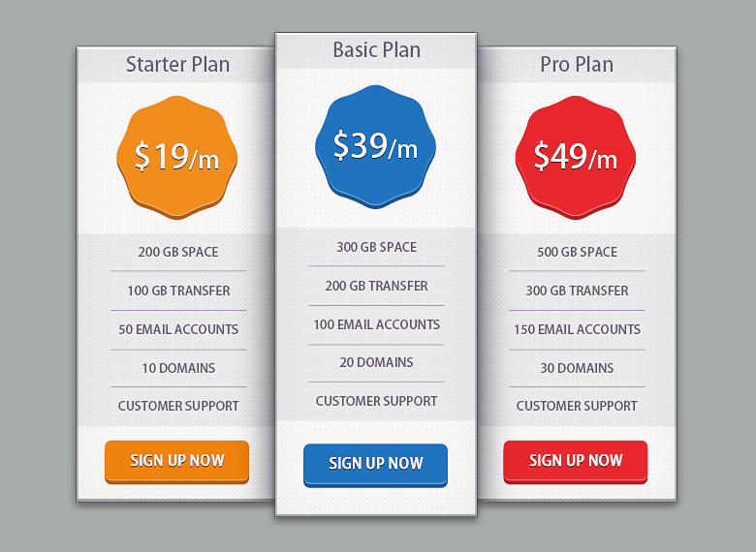Select 300 GB Transfer in Pro Plan
756x552 pixels.
pyautogui.click(x=577, y=291)
